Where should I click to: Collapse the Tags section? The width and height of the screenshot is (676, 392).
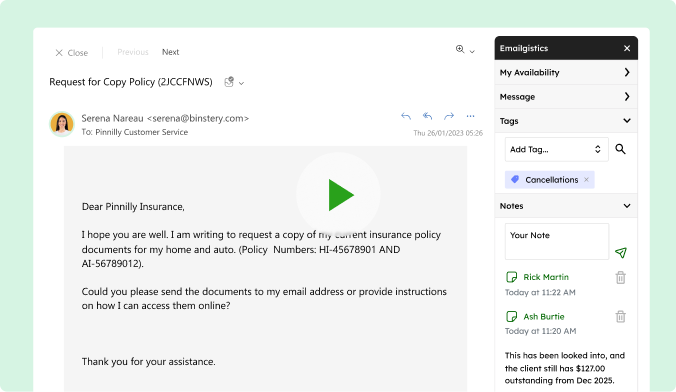566,121
